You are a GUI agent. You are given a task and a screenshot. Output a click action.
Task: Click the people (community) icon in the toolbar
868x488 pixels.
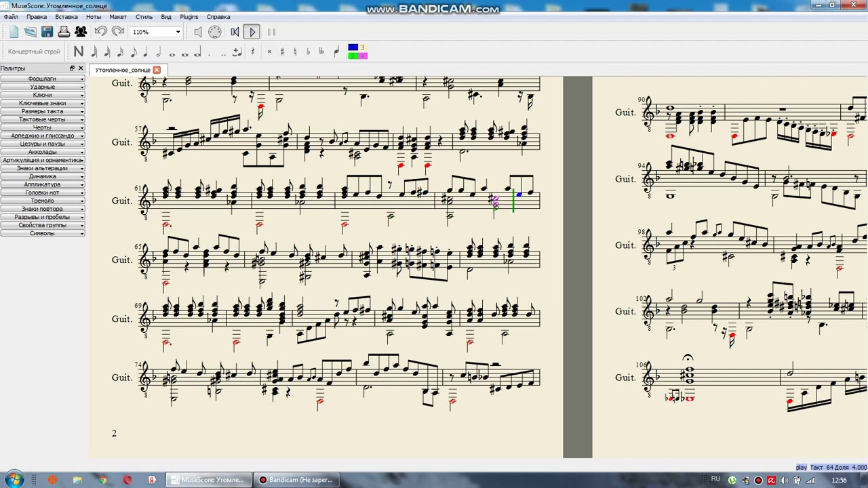pos(81,32)
